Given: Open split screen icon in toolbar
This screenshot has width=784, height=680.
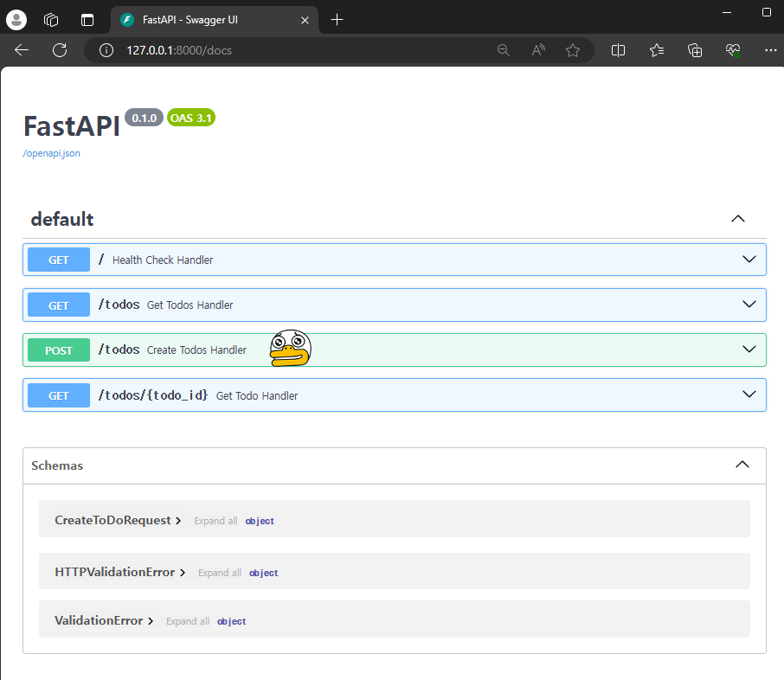Looking at the screenshot, I should (618, 50).
